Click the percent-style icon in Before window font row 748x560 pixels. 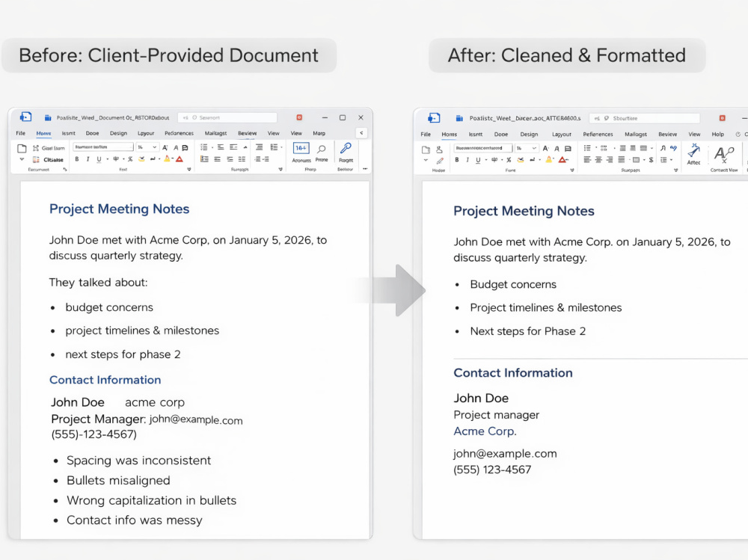point(130,159)
